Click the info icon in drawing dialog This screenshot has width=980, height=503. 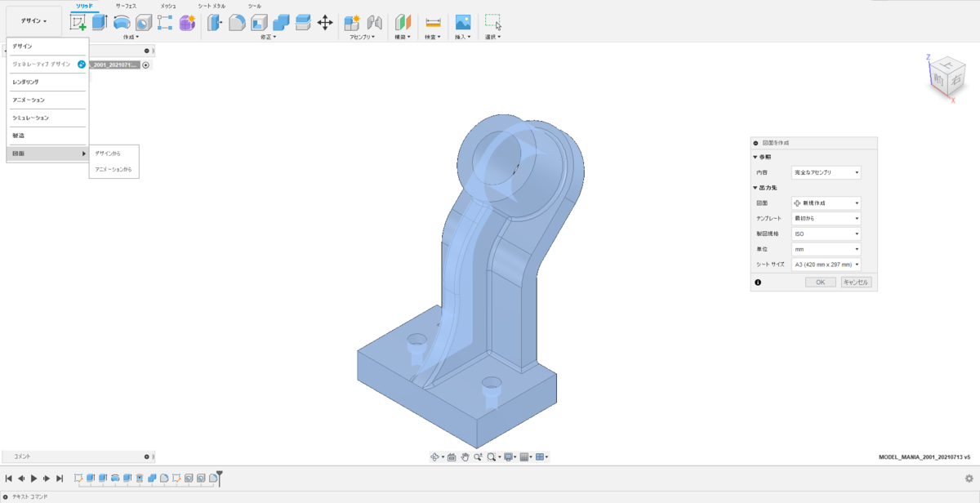coord(758,283)
